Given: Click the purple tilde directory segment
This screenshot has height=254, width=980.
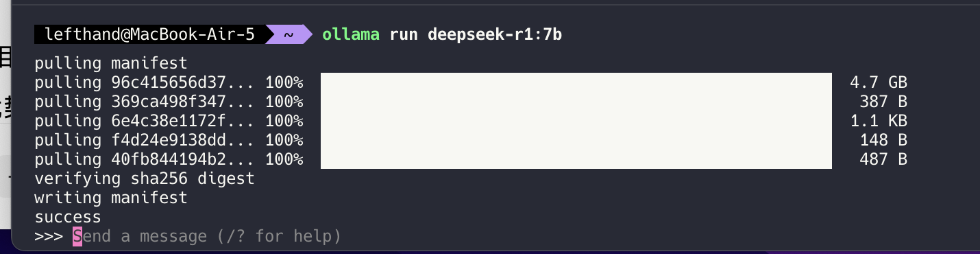Looking at the screenshot, I should click(x=289, y=34).
